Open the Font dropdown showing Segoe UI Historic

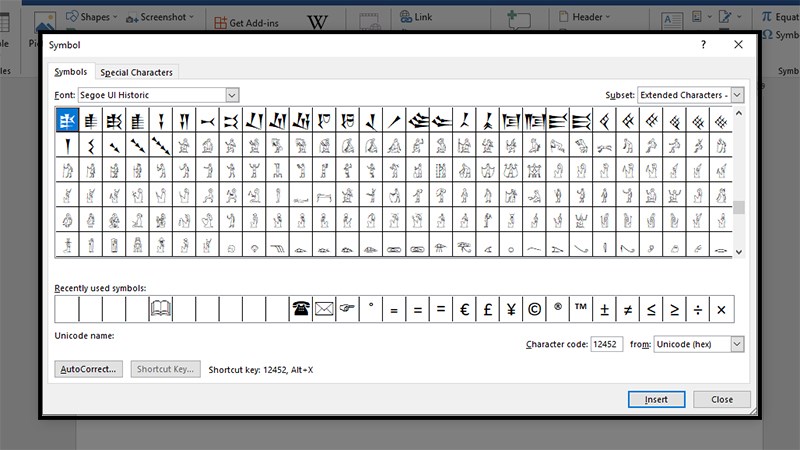pyautogui.click(x=232, y=95)
